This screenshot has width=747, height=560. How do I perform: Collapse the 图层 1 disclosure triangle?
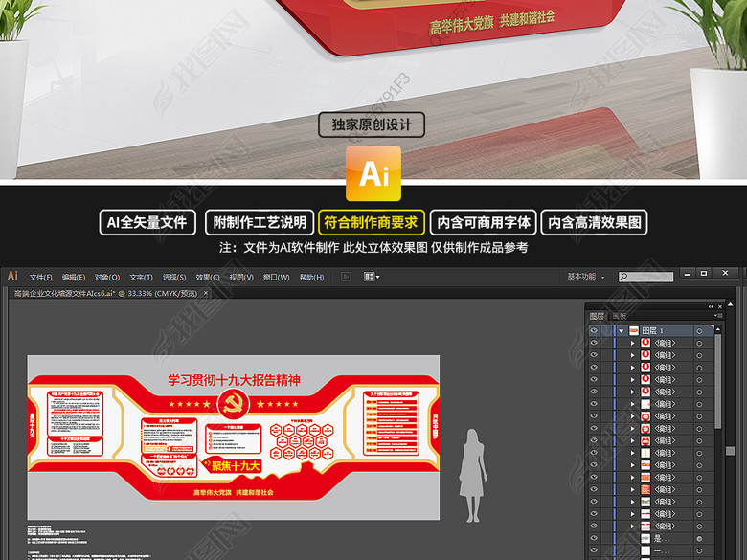622,330
